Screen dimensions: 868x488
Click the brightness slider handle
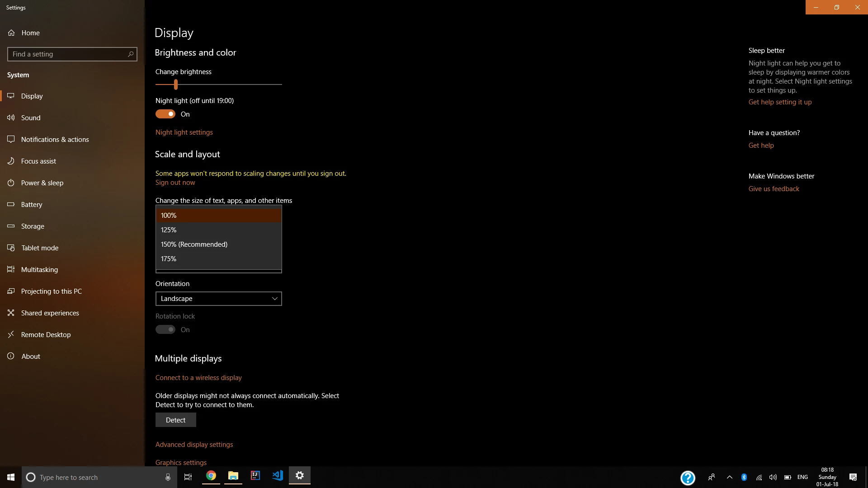pos(176,84)
